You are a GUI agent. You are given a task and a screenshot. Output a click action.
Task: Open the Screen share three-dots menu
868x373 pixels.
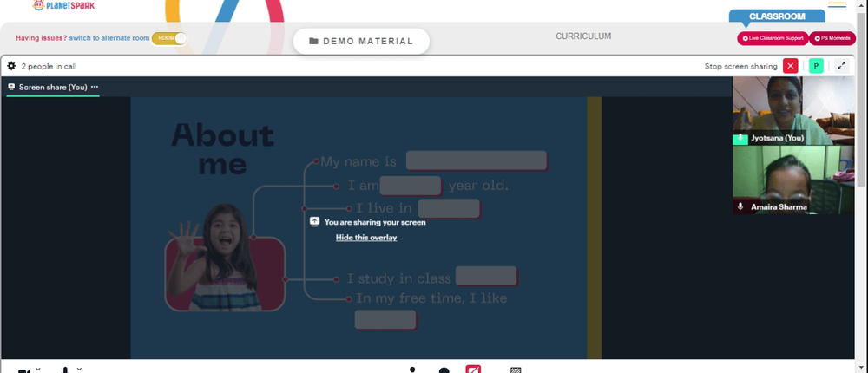[x=95, y=87]
